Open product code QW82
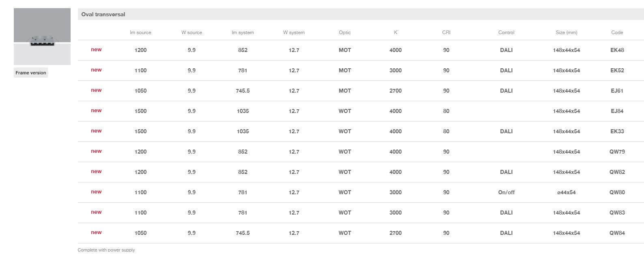644x256 pixels. (617, 172)
